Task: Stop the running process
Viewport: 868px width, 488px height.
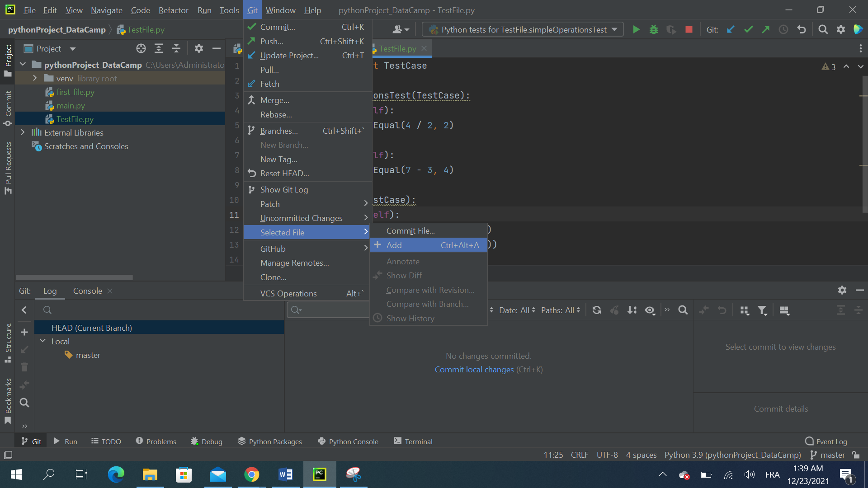Action: [x=689, y=30]
